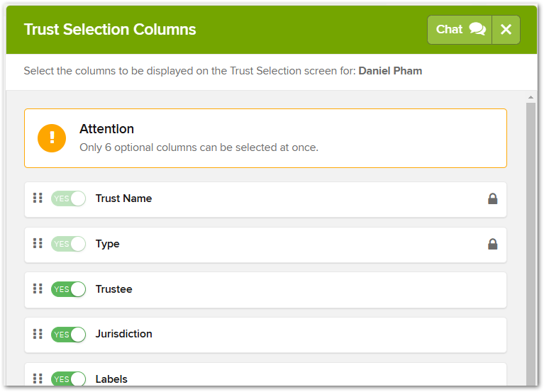
Task: Click the lock icon on Trust Name row
Action: click(x=493, y=198)
